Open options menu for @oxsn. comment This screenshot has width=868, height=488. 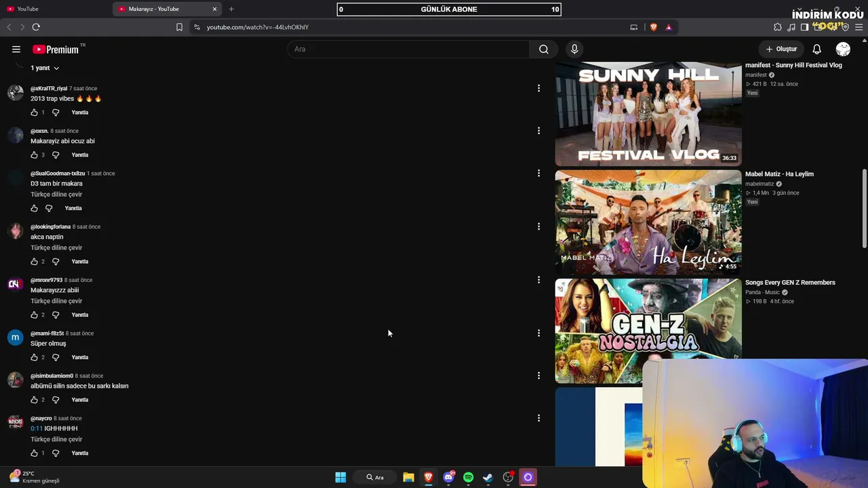click(x=538, y=131)
